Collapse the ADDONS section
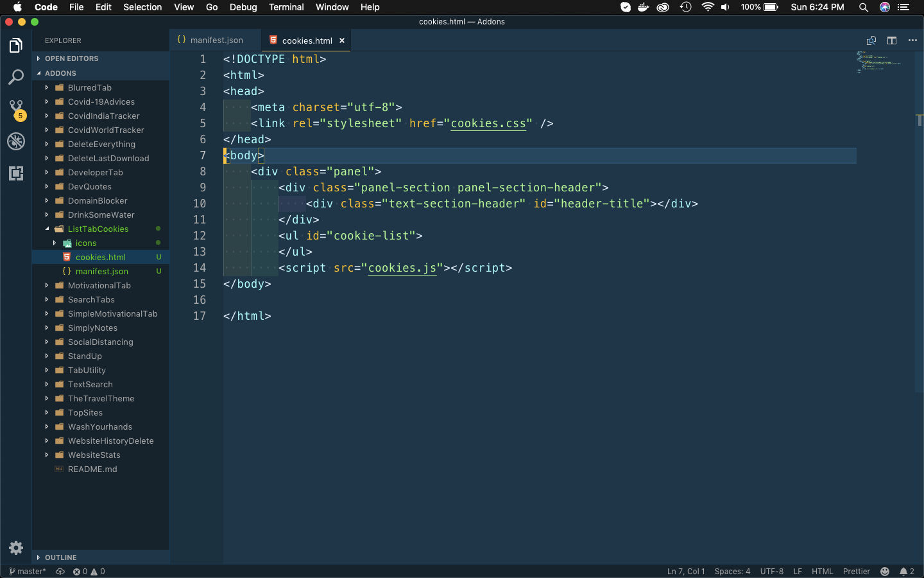 101,73
